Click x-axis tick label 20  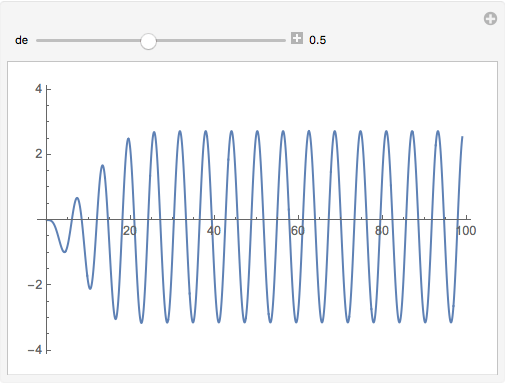click(130, 231)
